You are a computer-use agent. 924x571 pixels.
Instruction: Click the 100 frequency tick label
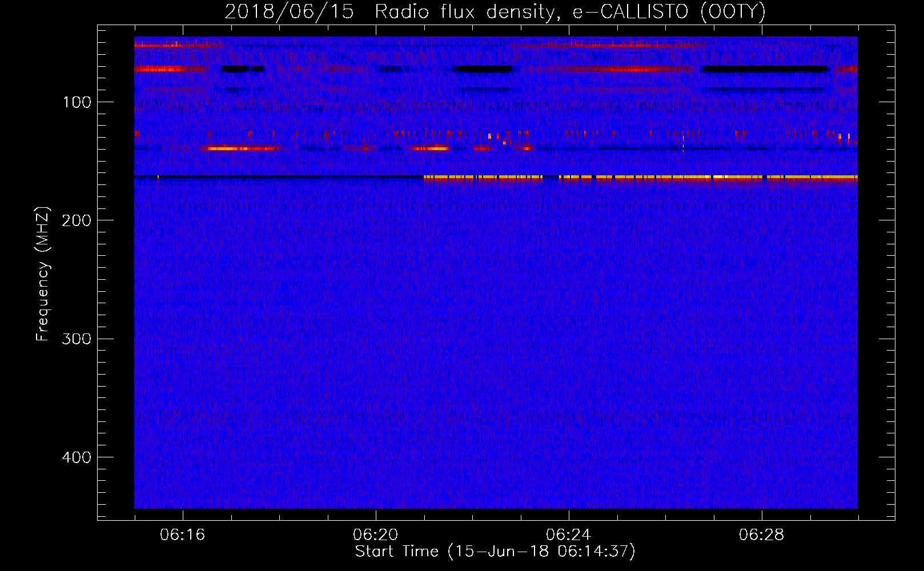77,102
